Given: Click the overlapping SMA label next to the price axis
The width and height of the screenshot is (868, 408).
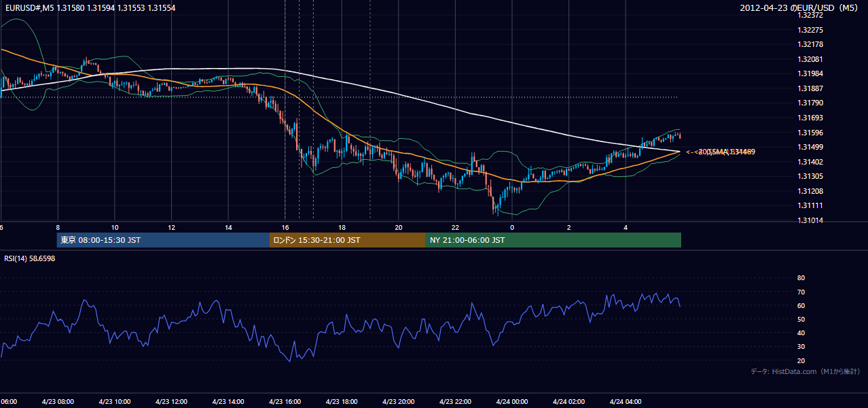Looking at the screenshot, I should (721, 152).
